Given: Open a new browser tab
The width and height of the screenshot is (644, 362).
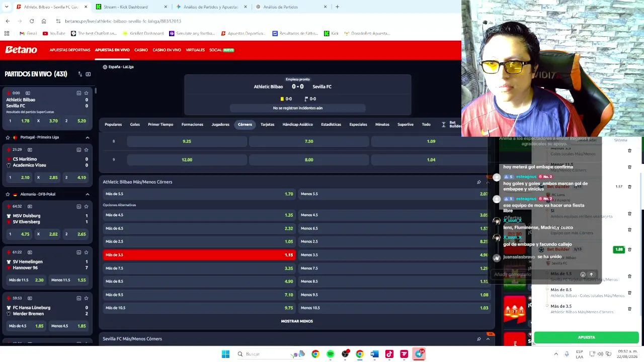Looking at the screenshot, I should 337,7.
